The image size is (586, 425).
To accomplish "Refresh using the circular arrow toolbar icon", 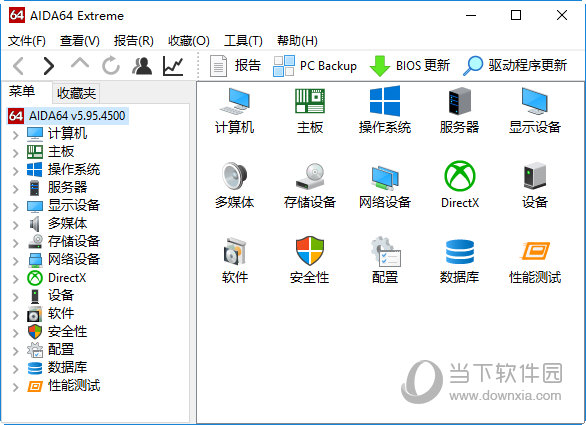I will pos(111,66).
